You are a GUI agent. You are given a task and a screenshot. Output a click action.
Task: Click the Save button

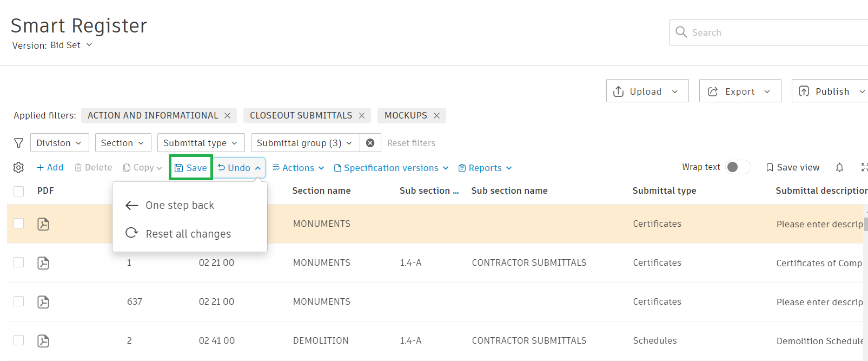click(191, 168)
